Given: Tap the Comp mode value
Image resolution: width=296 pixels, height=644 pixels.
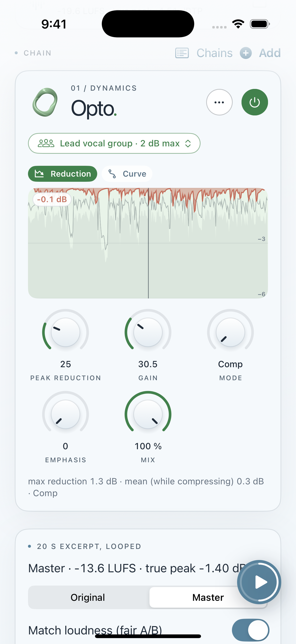Looking at the screenshot, I should click(x=230, y=364).
